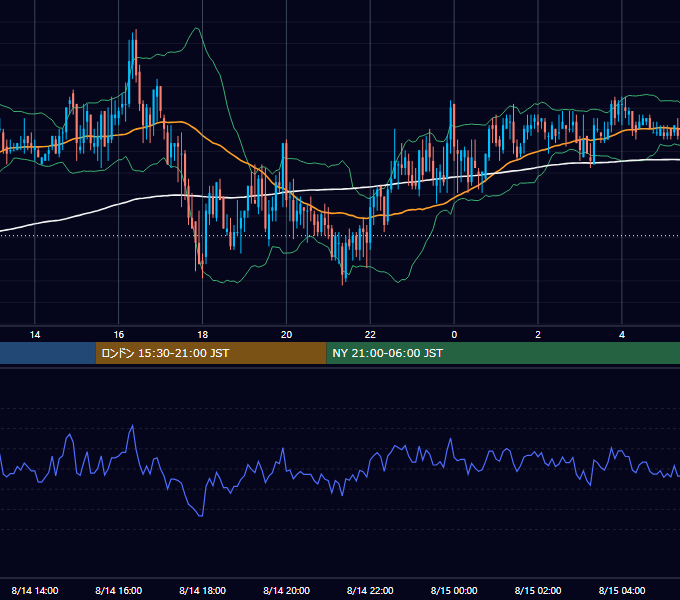Viewport: 680px width, 600px height.
Task: Click the 8/14 18:00 label on oscillator axis
Action: (203, 590)
